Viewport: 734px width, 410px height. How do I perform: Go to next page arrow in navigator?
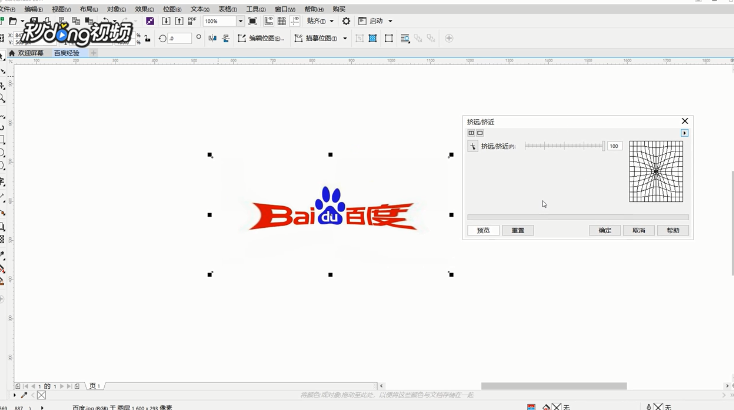(61, 386)
